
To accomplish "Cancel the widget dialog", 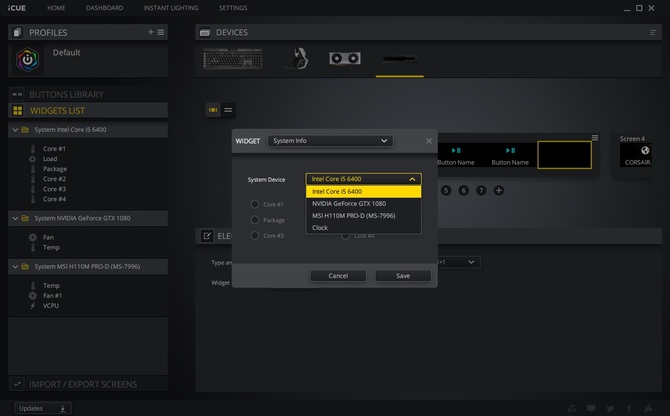I will (338, 276).
